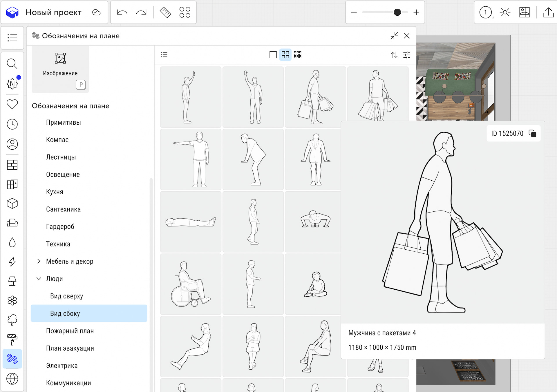Select the wheelchair person thumbnail

coord(191,284)
